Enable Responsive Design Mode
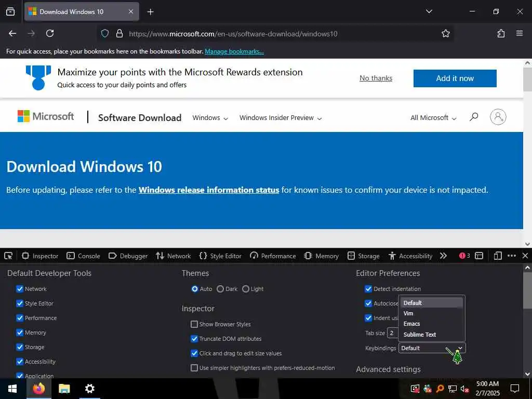Viewport: 532px width, 399px height. click(x=497, y=256)
